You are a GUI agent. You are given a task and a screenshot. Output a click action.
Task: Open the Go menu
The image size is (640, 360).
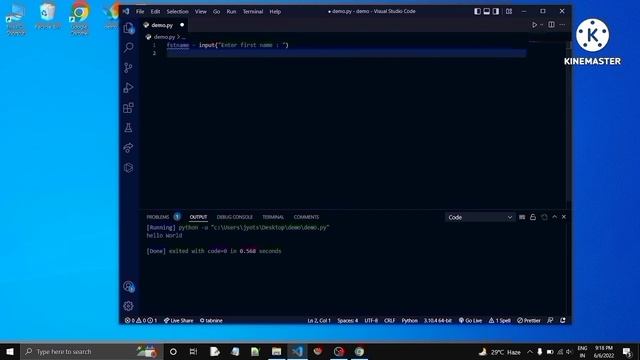pos(216,11)
